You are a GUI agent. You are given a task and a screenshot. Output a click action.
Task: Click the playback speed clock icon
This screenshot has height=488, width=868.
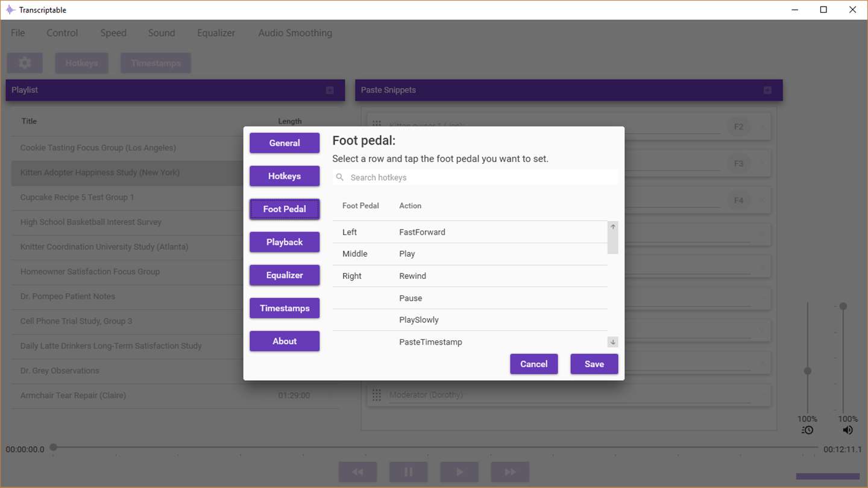tap(808, 430)
